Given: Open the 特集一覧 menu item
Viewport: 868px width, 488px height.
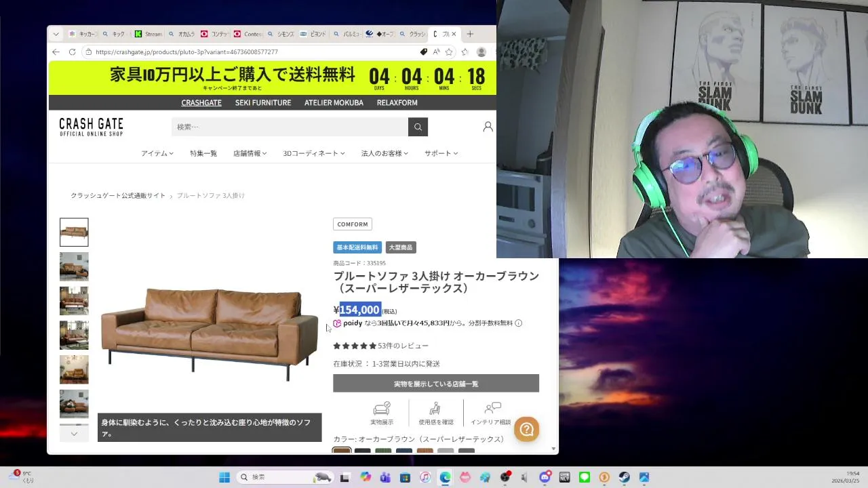Looking at the screenshot, I should point(203,153).
